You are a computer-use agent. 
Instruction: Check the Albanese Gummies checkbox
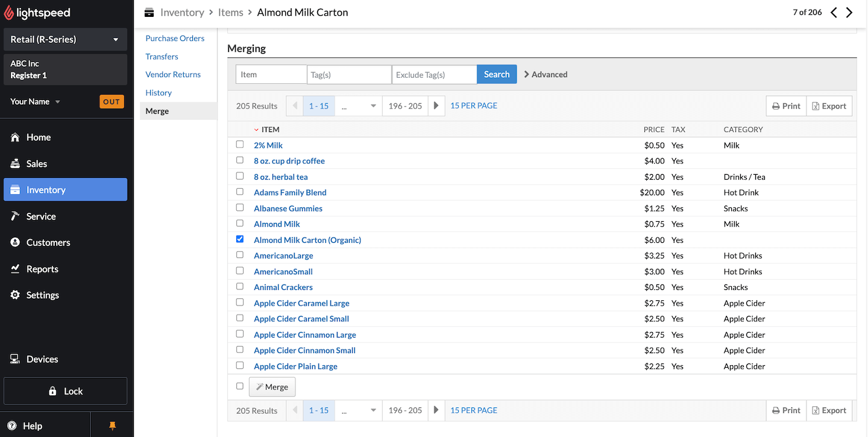(x=240, y=207)
